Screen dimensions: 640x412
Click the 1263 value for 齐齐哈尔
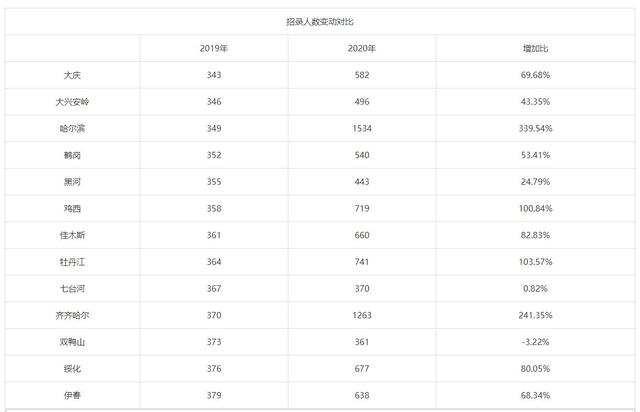pos(362,315)
